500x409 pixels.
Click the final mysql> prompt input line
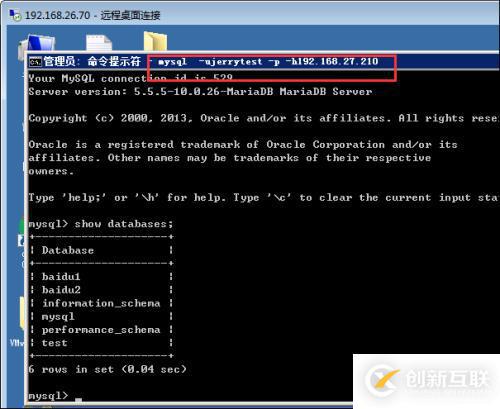55,396
